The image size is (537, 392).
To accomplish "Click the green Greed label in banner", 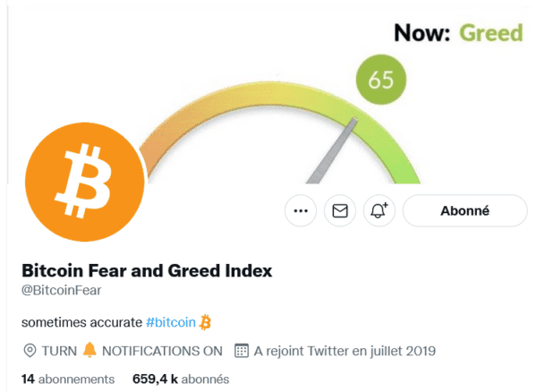I will click(490, 33).
